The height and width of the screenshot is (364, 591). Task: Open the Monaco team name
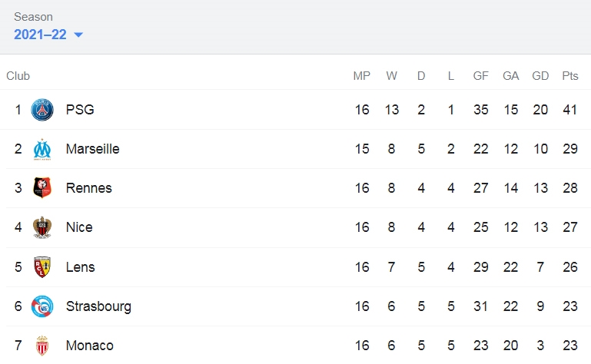tap(90, 346)
